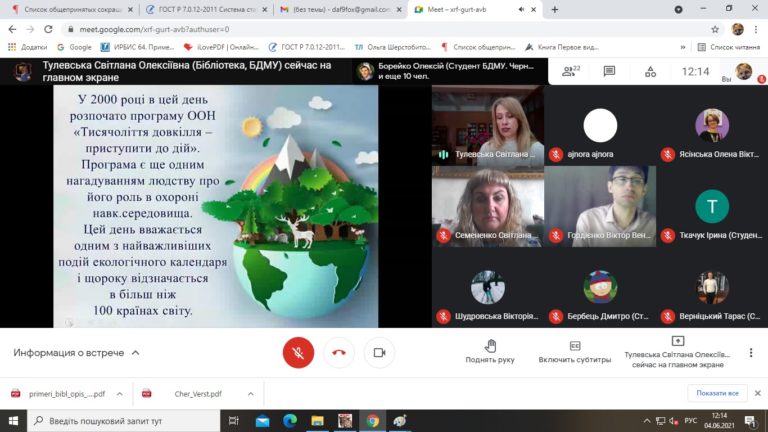Toggle the camera button
The height and width of the screenshot is (432, 768).
click(380, 353)
